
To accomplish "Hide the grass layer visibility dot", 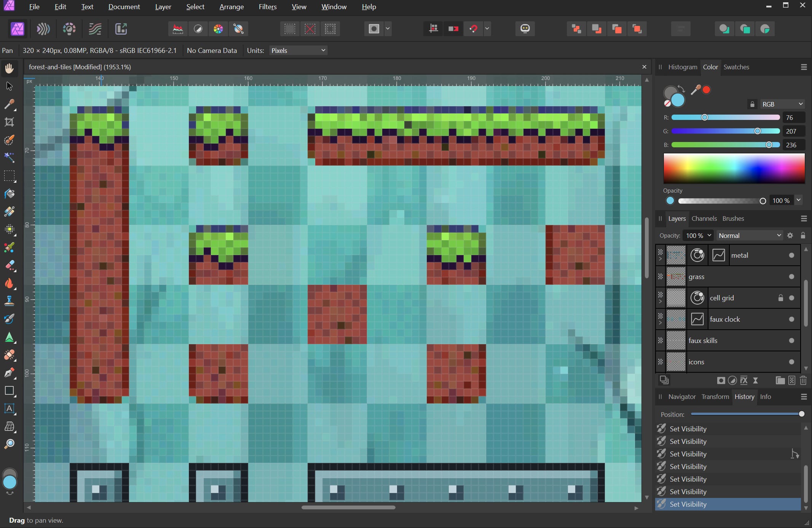I will [x=791, y=277].
